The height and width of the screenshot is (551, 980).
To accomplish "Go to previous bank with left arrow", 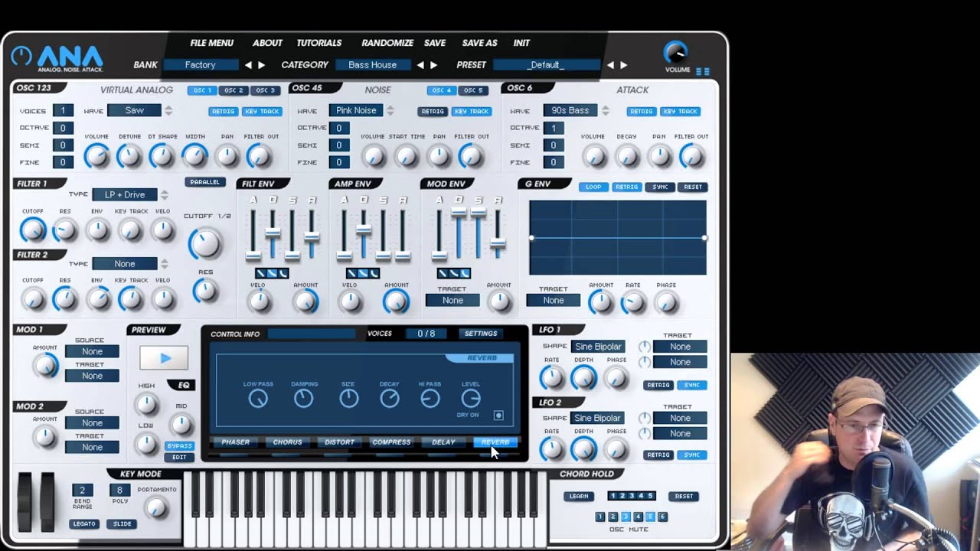I will pyautogui.click(x=248, y=65).
